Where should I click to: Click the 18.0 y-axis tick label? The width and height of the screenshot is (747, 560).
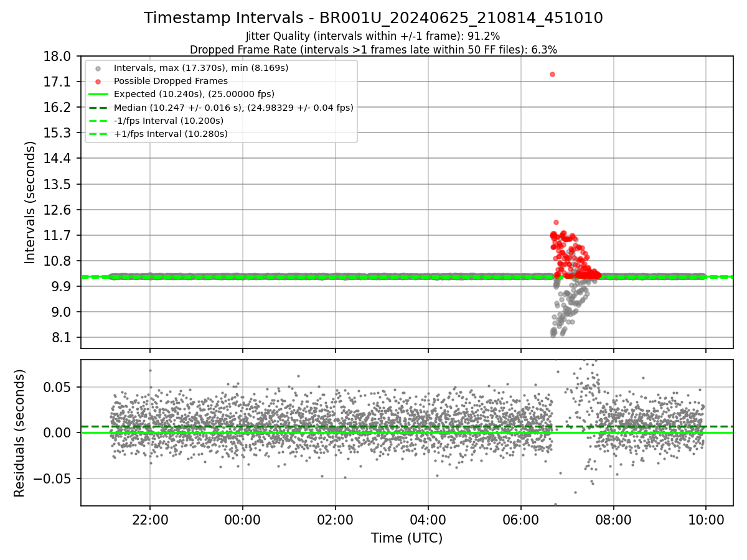[59, 56]
